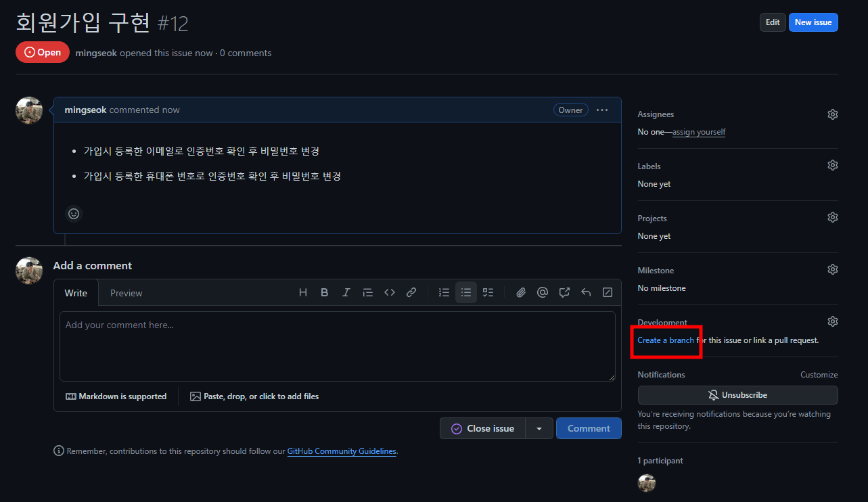Image resolution: width=868 pixels, height=502 pixels.
Task: Select the Write tab
Action: pyautogui.click(x=76, y=293)
